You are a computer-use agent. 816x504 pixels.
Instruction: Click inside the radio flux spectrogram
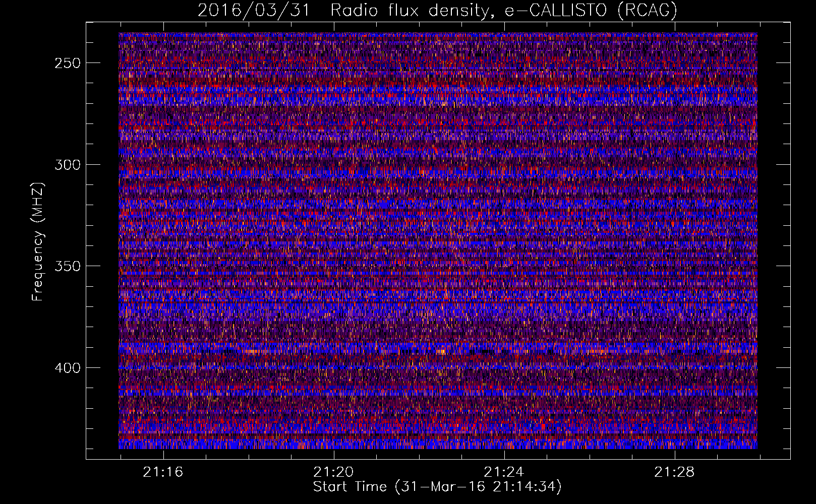pyautogui.click(x=438, y=241)
